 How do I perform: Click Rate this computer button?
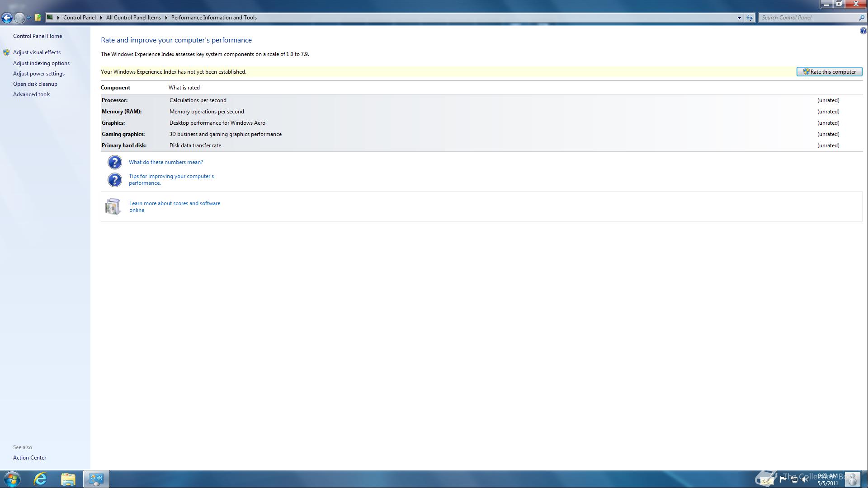829,72
